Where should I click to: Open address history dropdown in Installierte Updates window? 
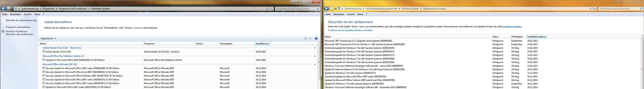click(x=267, y=9)
